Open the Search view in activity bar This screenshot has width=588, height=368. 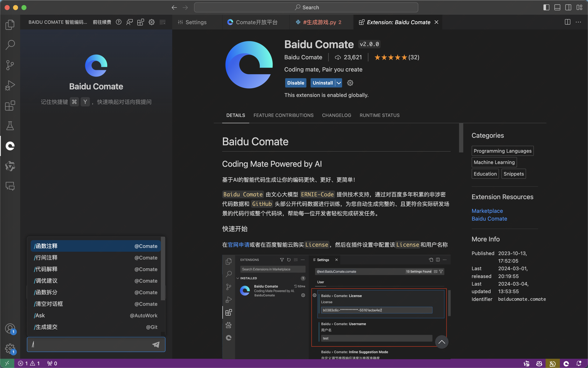tap(10, 45)
